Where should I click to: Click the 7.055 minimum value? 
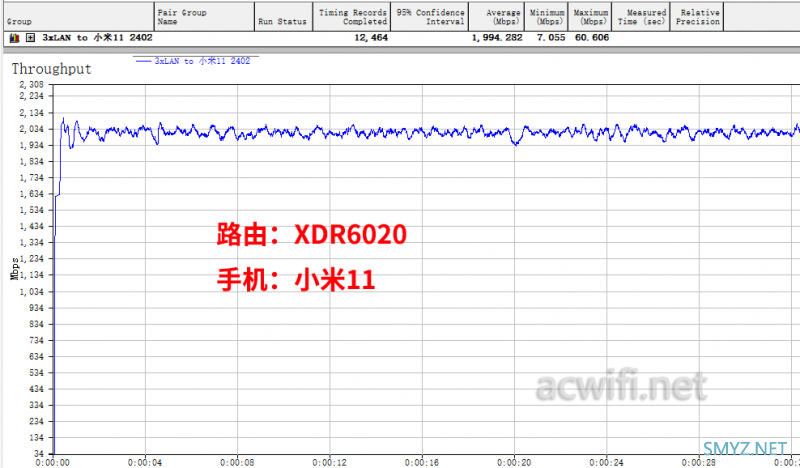(551, 38)
